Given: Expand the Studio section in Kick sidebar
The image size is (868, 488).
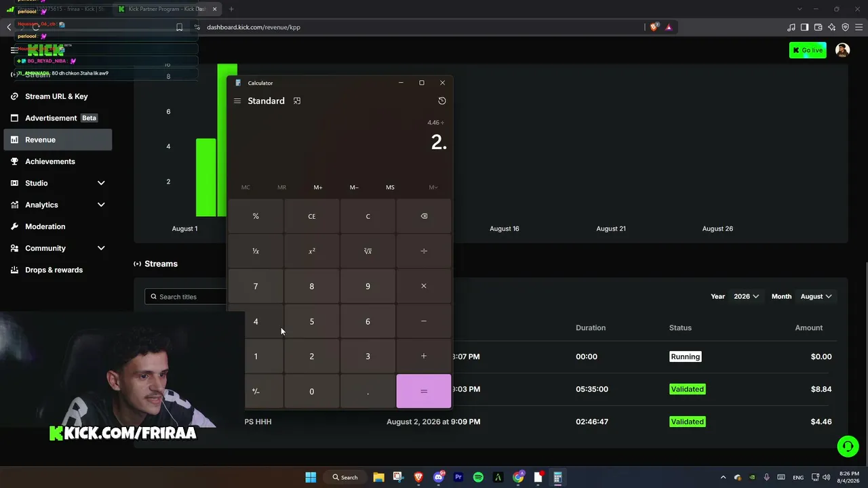Looking at the screenshot, I should coord(58,183).
